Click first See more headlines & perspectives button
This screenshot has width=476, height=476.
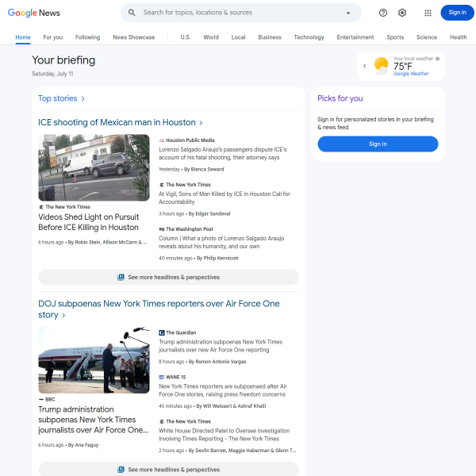click(168, 277)
